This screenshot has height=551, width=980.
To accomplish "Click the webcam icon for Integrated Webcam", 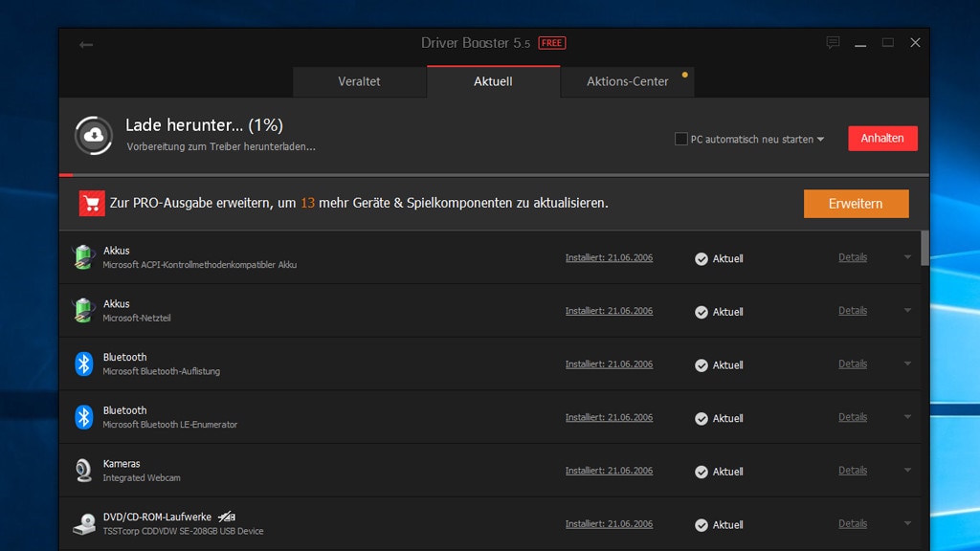I will (x=83, y=471).
